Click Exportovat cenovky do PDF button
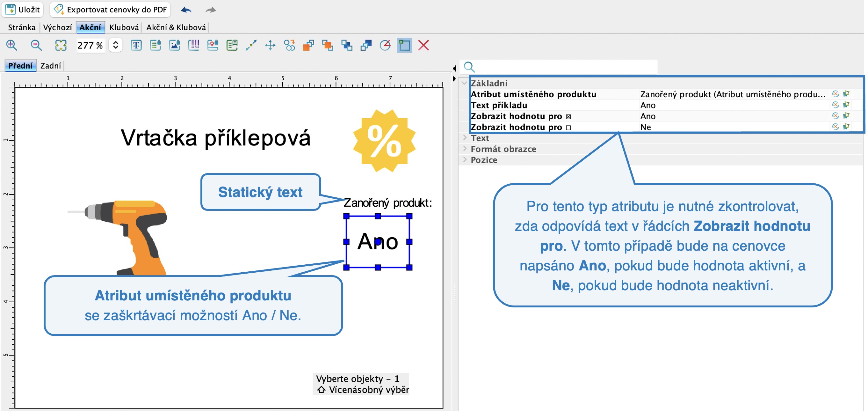The height and width of the screenshot is (412, 868). pyautogui.click(x=111, y=10)
